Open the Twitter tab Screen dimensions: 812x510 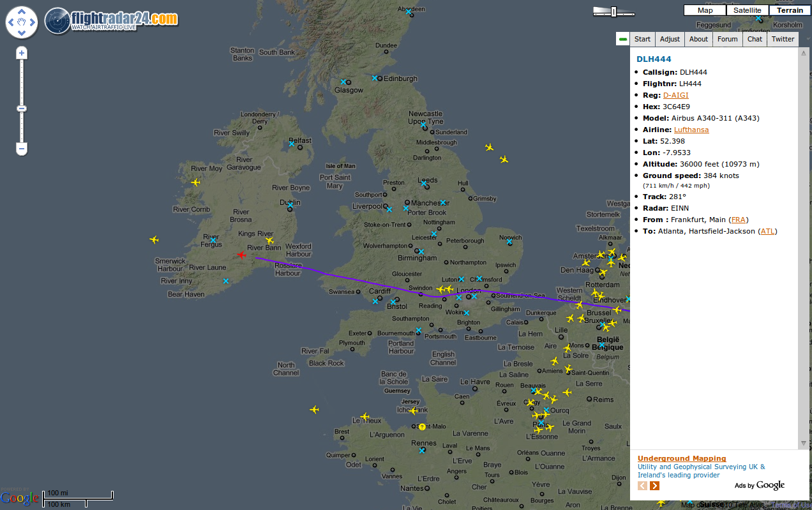tap(783, 39)
